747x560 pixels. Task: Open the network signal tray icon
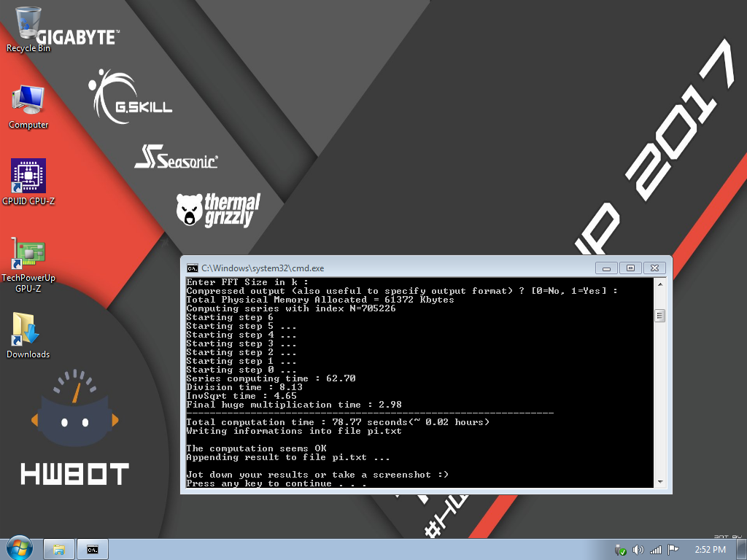click(656, 550)
